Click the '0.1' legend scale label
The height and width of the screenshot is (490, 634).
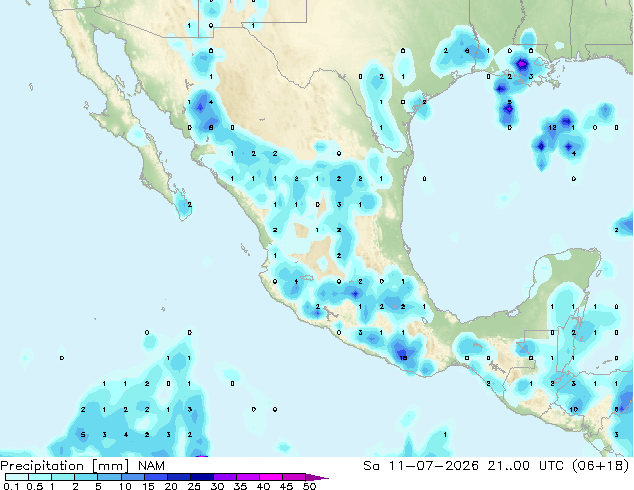point(11,486)
